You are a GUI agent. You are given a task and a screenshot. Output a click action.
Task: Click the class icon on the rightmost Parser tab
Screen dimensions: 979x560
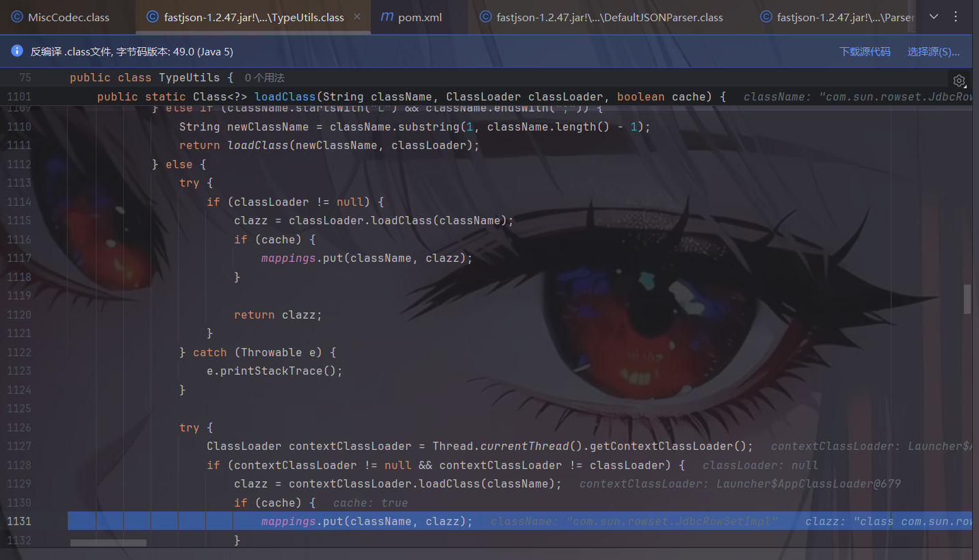766,17
